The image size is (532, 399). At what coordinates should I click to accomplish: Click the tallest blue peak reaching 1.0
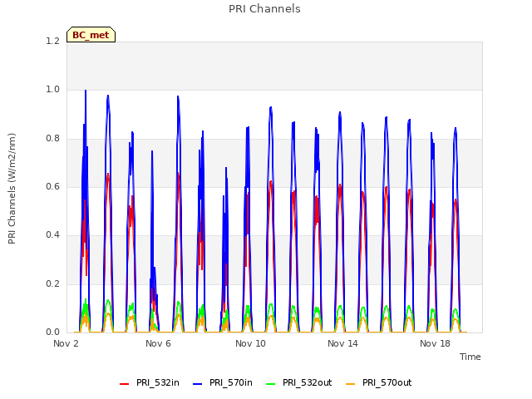pyautogui.click(x=86, y=91)
